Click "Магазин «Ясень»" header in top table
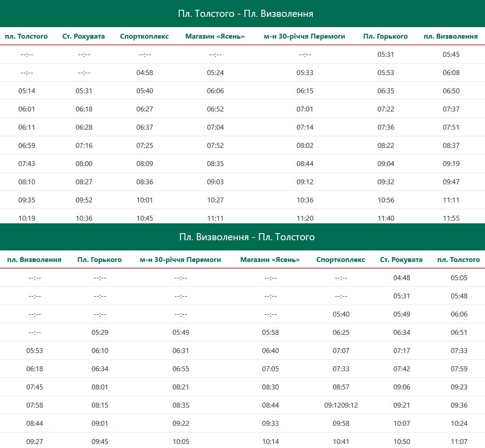 pyautogui.click(x=215, y=36)
